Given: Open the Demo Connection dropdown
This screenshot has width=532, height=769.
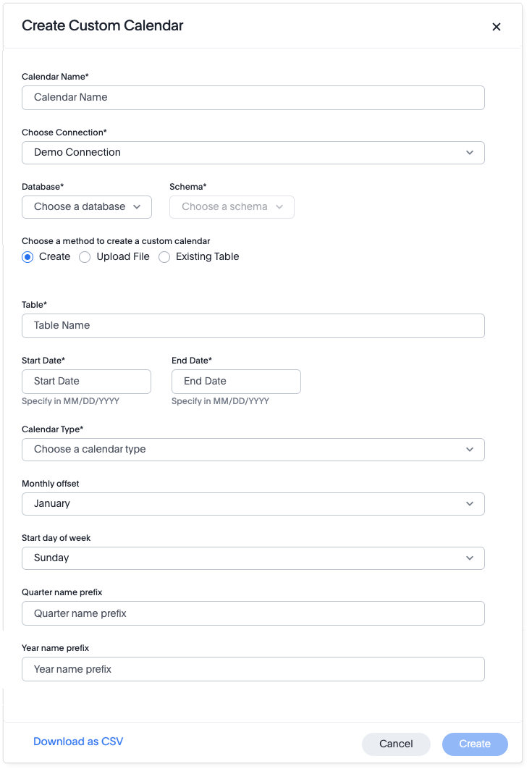Looking at the screenshot, I should 253,153.
